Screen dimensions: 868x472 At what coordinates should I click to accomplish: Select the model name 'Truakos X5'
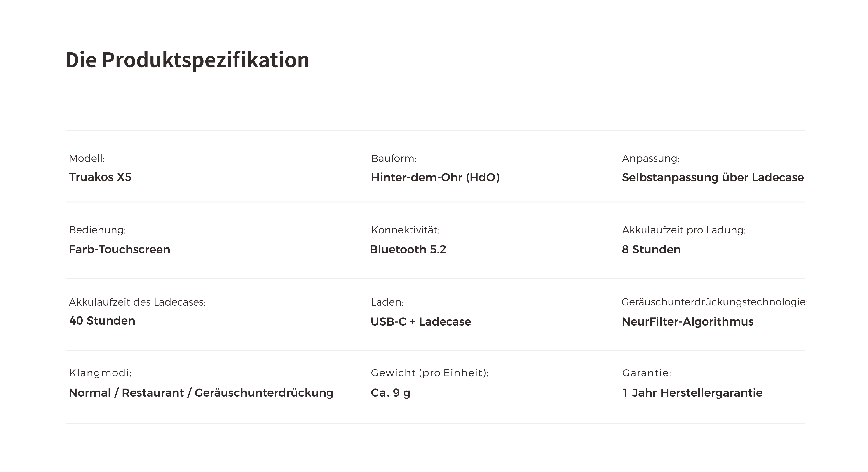[x=100, y=177]
